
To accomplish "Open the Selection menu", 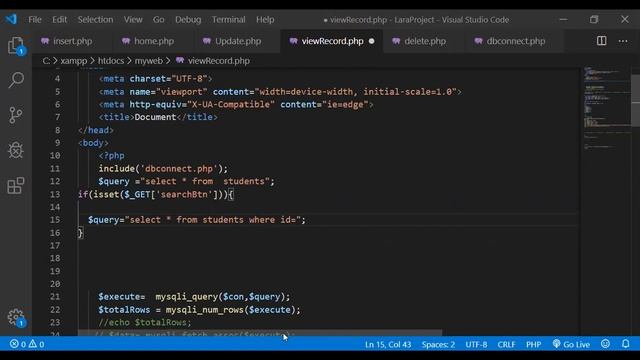I will tap(95, 20).
